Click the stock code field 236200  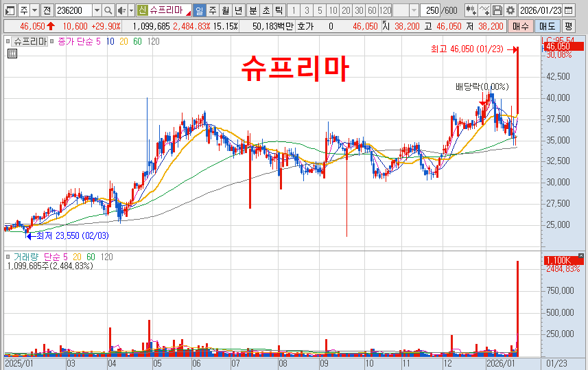pyautogui.click(x=73, y=10)
